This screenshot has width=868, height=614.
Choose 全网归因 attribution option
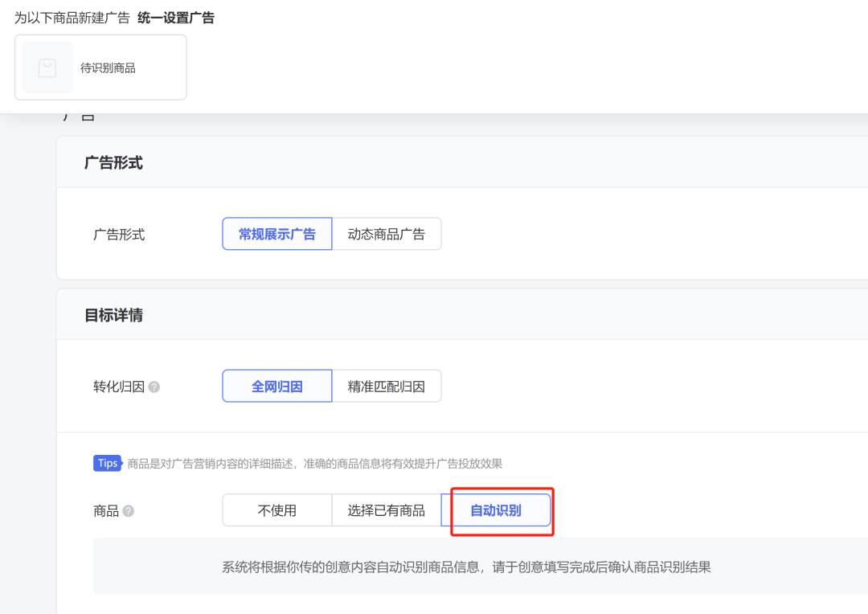pyautogui.click(x=277, y=387)
